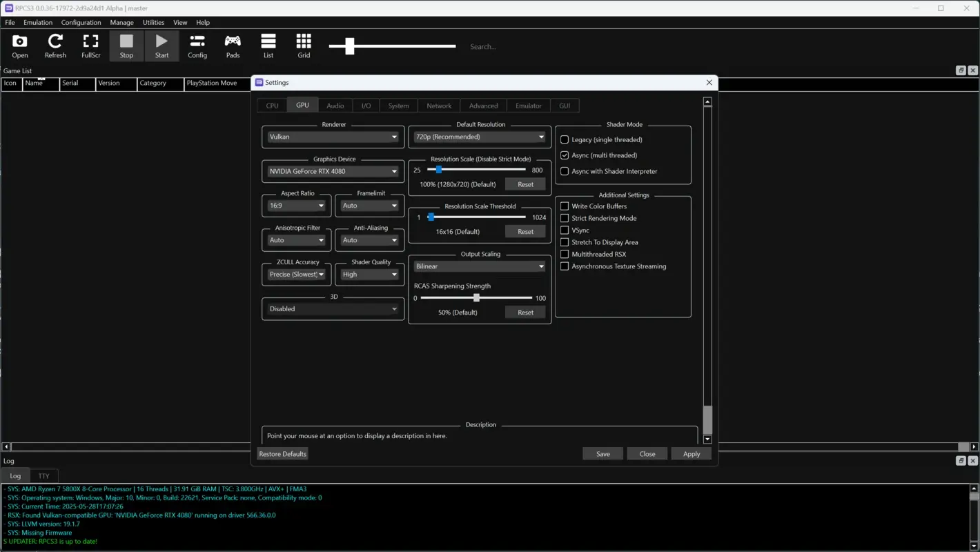Switch to the CPU settings tab
The height and width of the screenshot is (552, 980).
(x=272, y=105)
